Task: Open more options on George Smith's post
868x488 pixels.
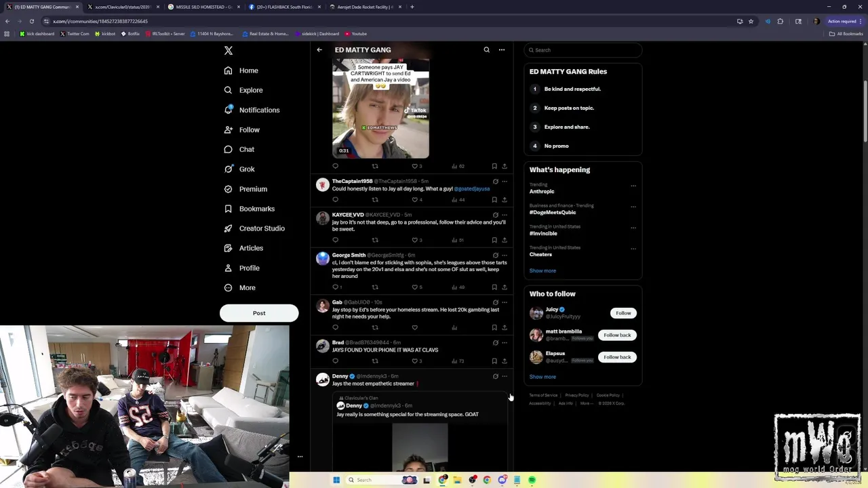Action: tap(505, 256)
